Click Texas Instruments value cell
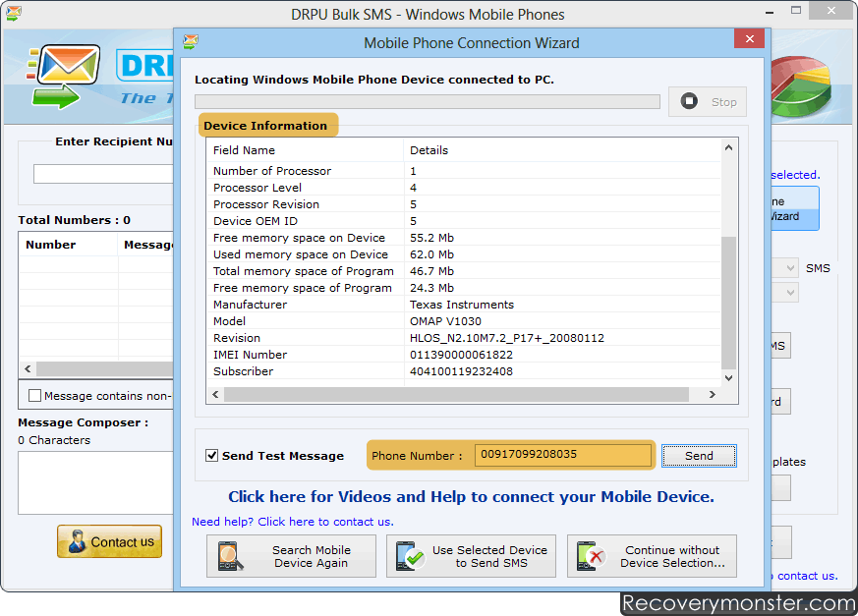The width and height of the screenshot is (858, 616). click(x=462, y=305)
